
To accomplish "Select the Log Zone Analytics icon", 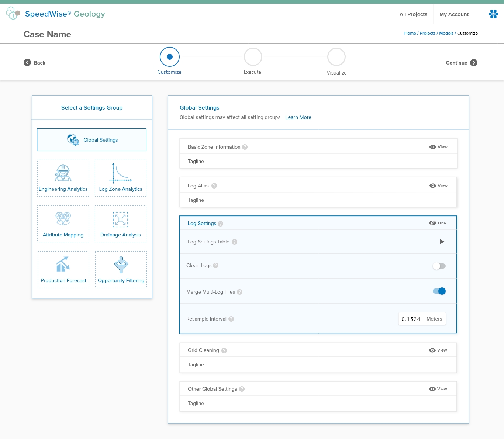I will 121,173.
